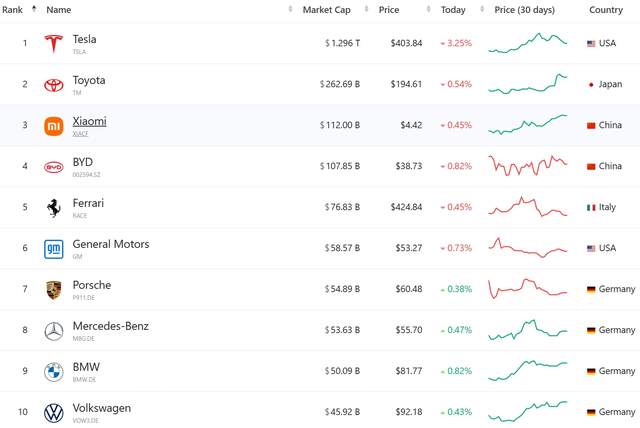Sort the table by the Name column header
The image size is (640, 428).
[59, 10]
